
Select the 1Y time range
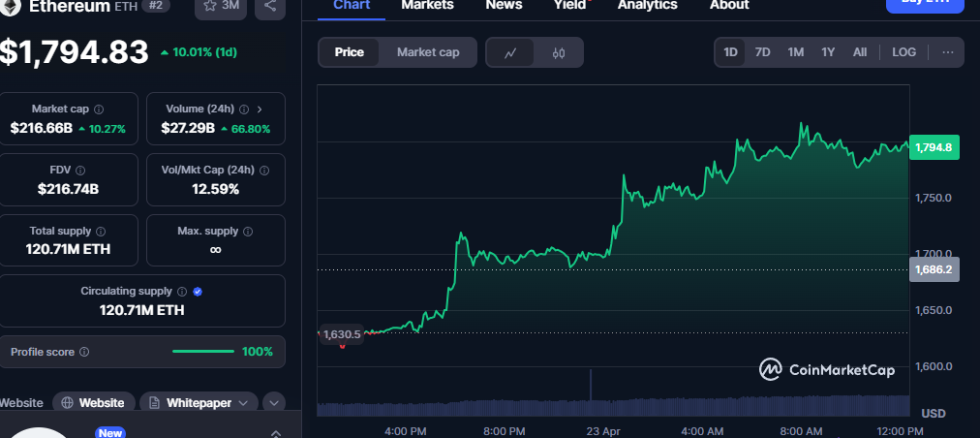[828, 52]
